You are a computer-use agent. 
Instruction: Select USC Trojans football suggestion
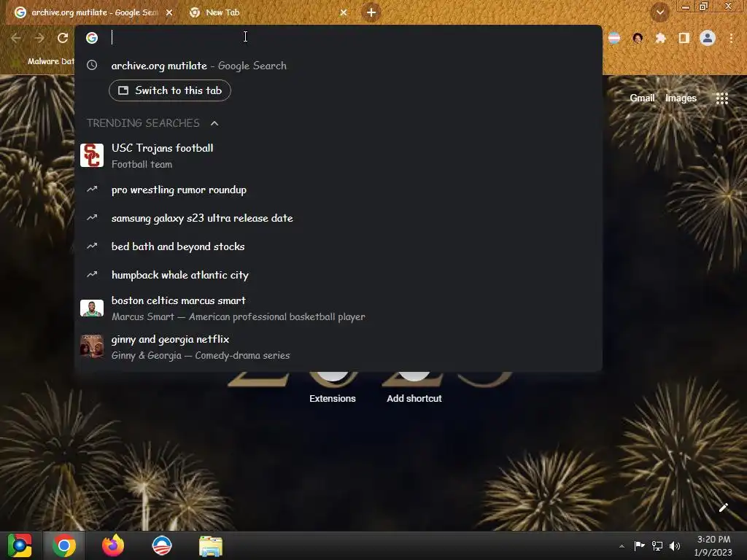[x=338, y=156]
